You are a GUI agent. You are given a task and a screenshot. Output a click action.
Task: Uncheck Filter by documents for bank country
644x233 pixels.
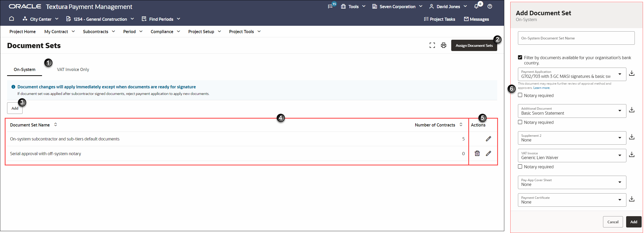(520, 57)
